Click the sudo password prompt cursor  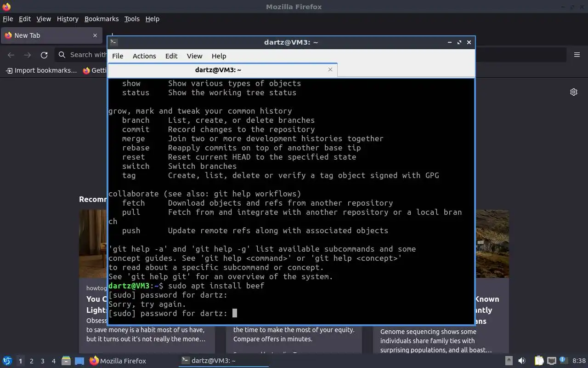click(235, 313)
